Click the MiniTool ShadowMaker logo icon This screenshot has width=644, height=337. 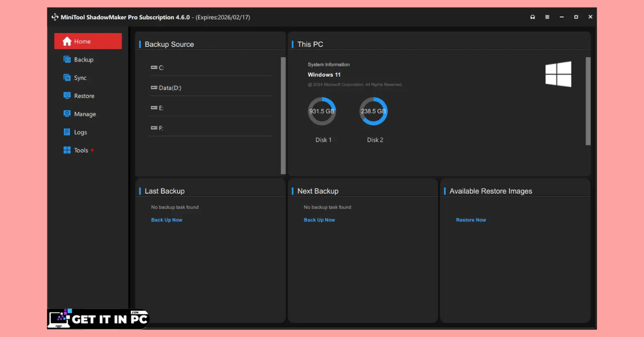[x=55, y=17]
